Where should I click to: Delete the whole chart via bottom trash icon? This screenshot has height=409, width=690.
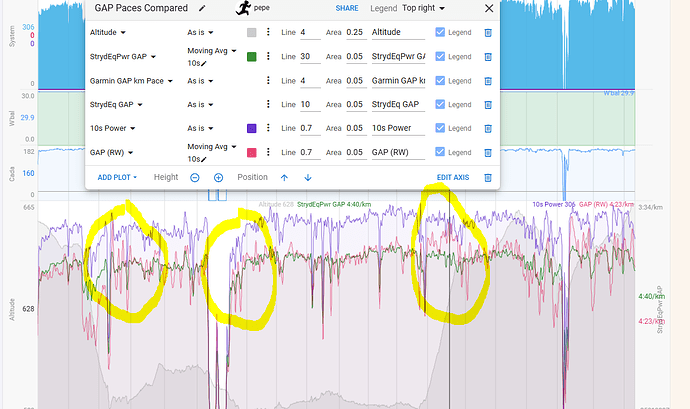488,178
